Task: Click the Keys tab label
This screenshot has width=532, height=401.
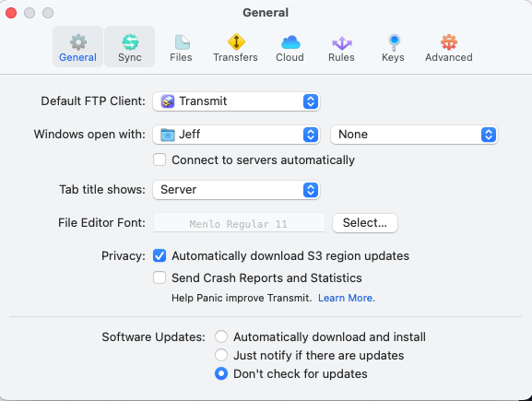Action: coord(393,57)
